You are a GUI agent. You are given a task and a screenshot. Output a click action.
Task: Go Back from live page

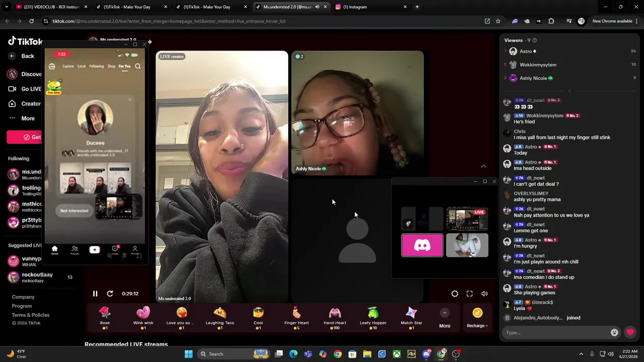(22, 56)
